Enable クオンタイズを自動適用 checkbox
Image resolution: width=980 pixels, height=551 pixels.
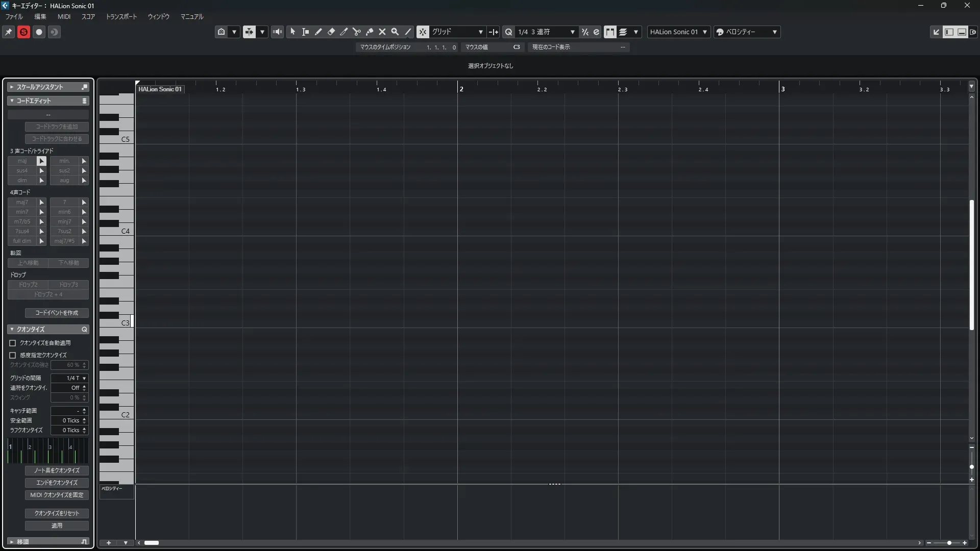[13, 343]
